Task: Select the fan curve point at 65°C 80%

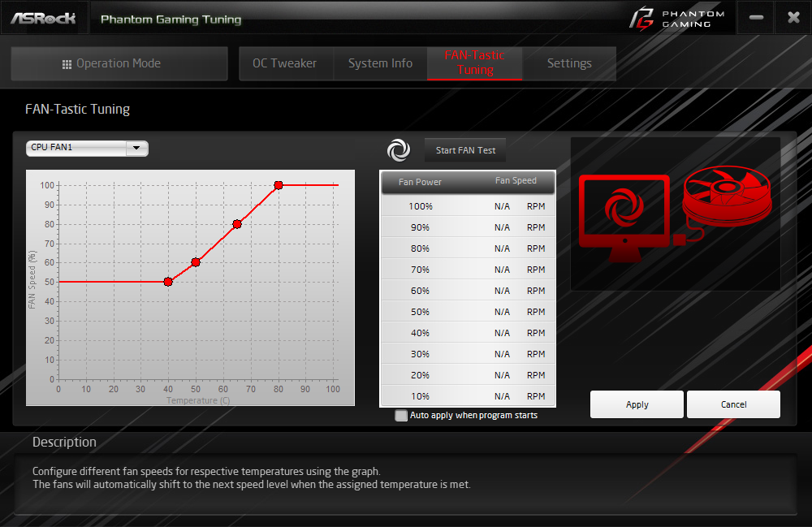Action: 236,224
